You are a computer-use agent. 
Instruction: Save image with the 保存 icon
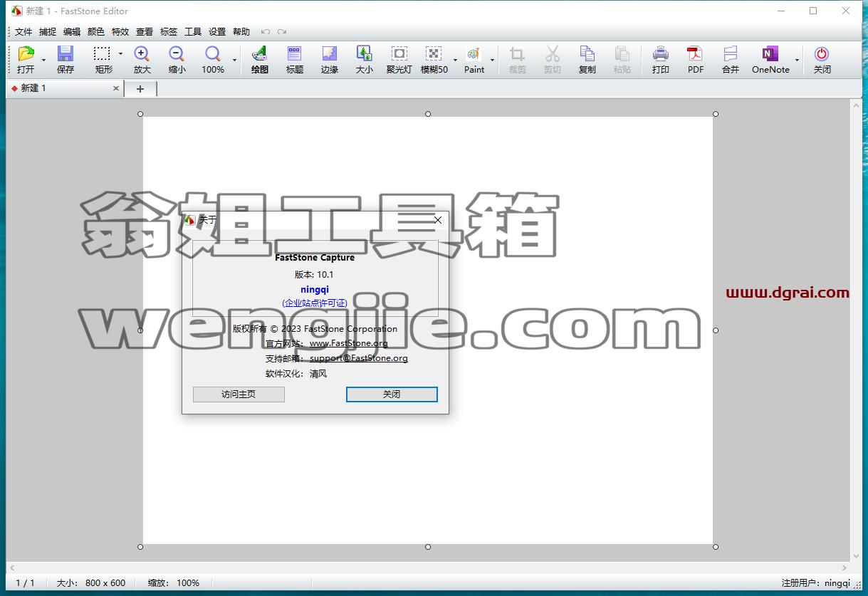pos(66,54)
